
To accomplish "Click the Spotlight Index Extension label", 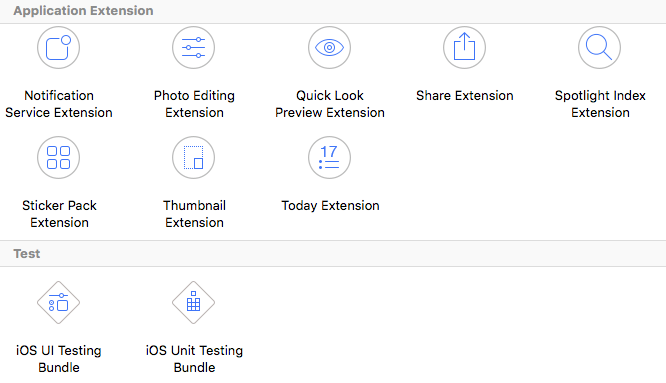I will coord(600,104).
